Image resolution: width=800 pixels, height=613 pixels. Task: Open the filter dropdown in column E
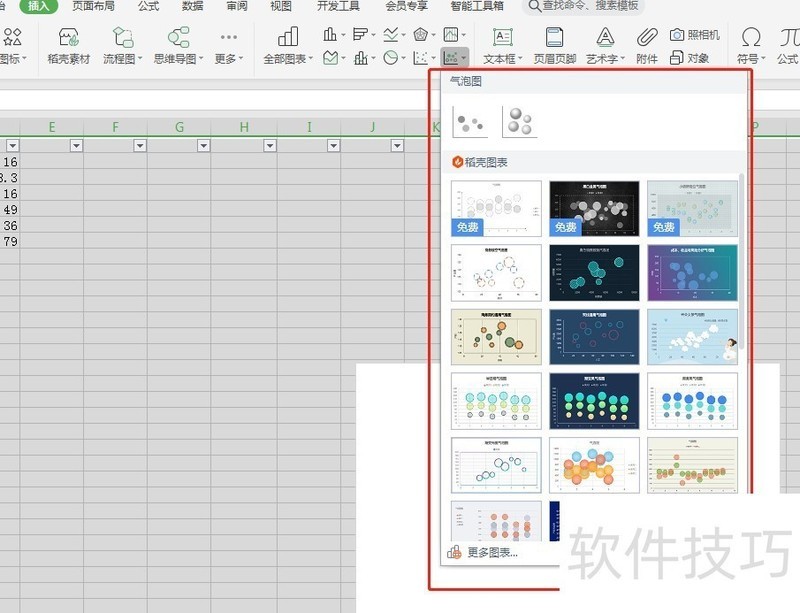76,146
